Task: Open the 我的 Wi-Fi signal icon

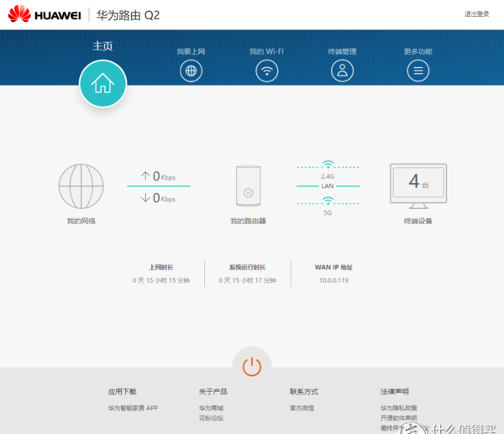Action: pyautogui.click(x=267, y=71)
